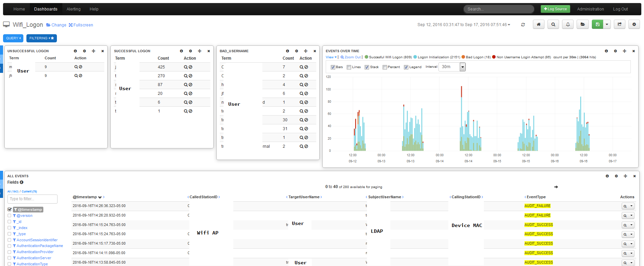The width and height of the screenshot is (644, 266).
Task: Move CalledStationID column right with its arrow
Action: coord(219,197)
